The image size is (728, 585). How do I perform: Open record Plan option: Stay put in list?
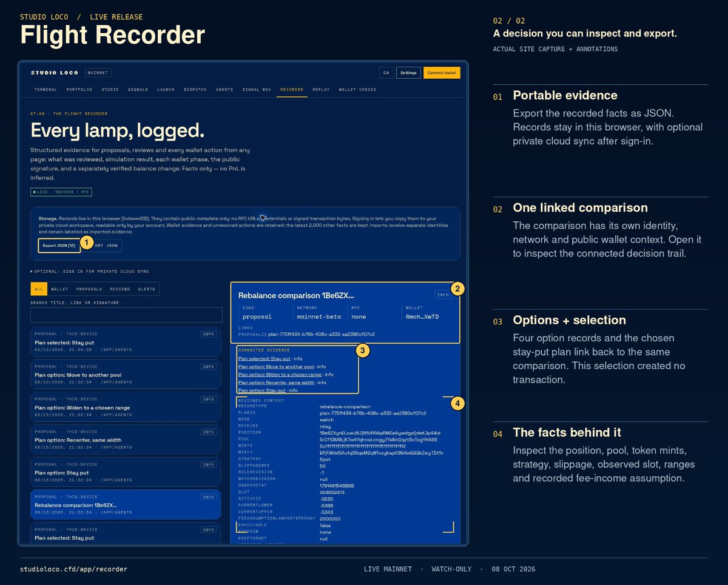(126, 473)
